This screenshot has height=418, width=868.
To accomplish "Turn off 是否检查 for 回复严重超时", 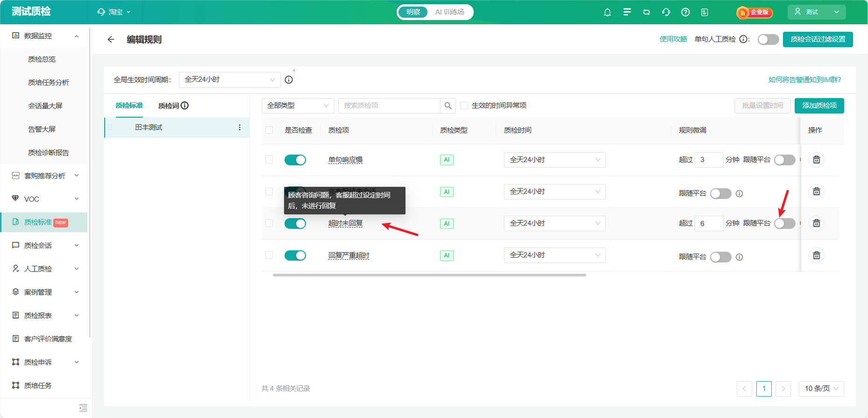I will click(295, 255).
